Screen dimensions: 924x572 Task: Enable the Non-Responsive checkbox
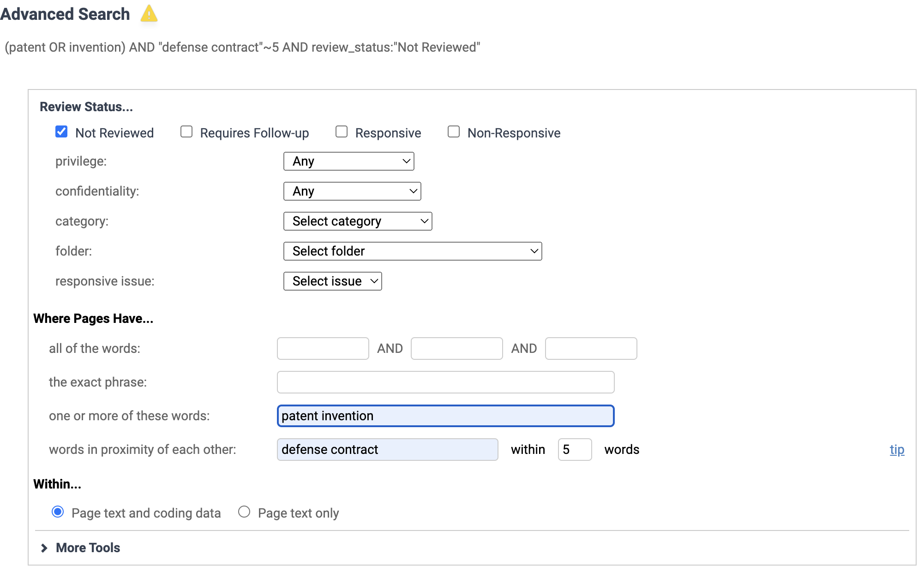453,132
